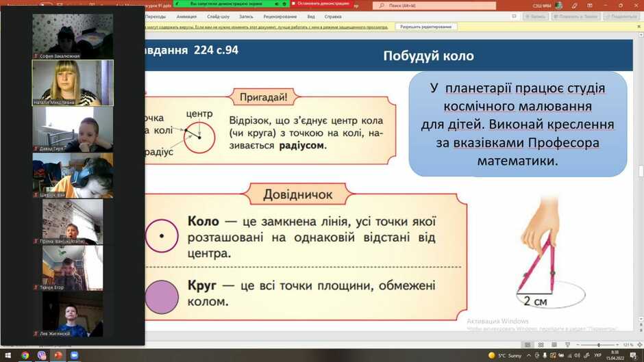Show hidden system tray icons
This screenshot has height=362, width=644.
coord(529,355)
